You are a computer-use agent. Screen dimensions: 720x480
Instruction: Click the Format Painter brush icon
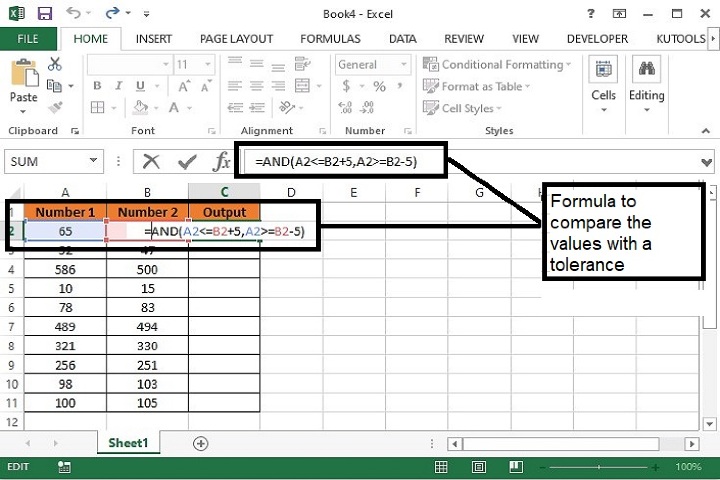[55, 107]
